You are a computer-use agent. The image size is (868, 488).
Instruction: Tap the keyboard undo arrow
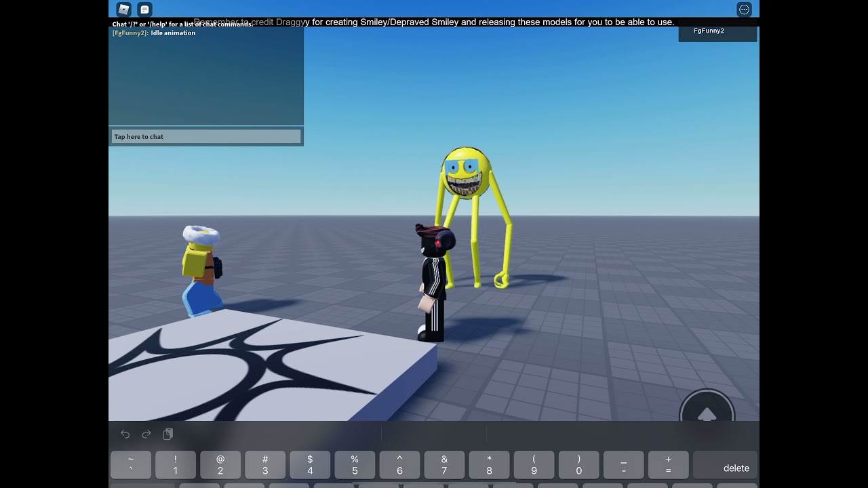125,434
